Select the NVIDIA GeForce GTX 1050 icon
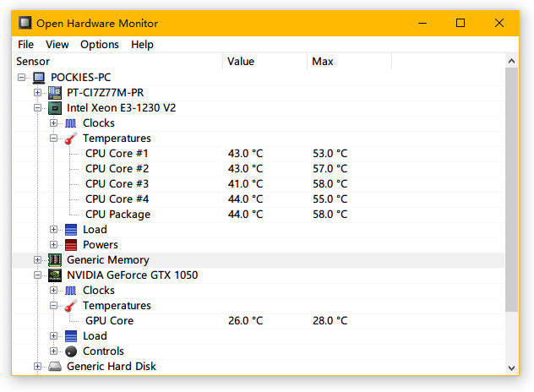The width and height of the screenshot is (534, 392). [55, 275]
